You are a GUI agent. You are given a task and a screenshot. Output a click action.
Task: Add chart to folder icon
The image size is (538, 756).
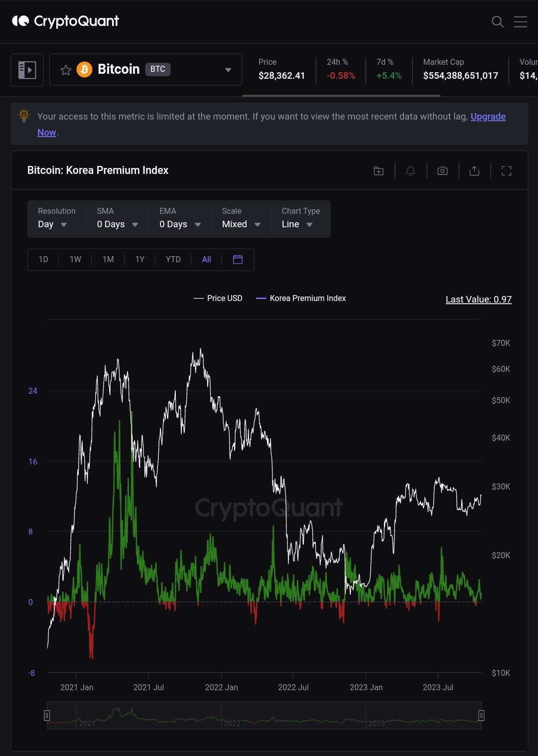(379, 171)
